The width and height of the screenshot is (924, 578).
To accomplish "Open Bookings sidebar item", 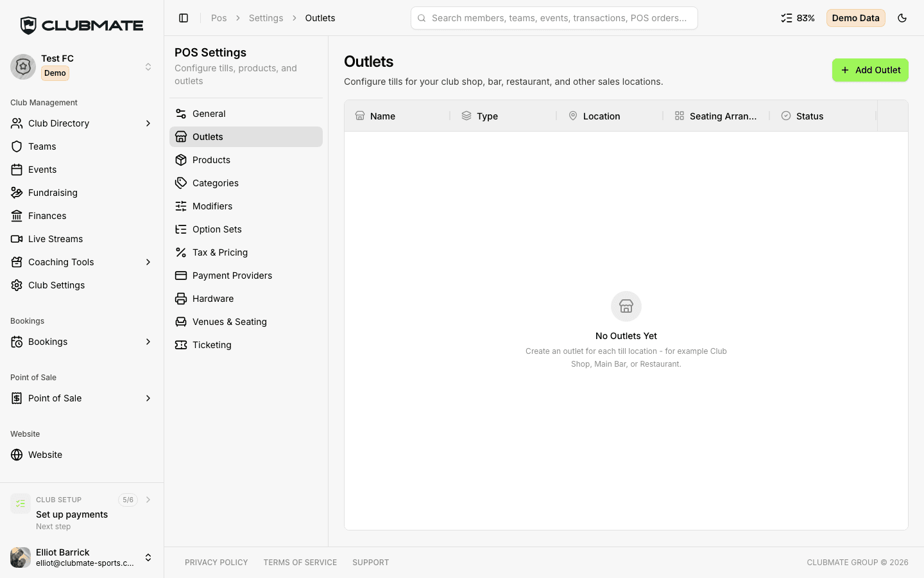I will (x=82, y=342).
